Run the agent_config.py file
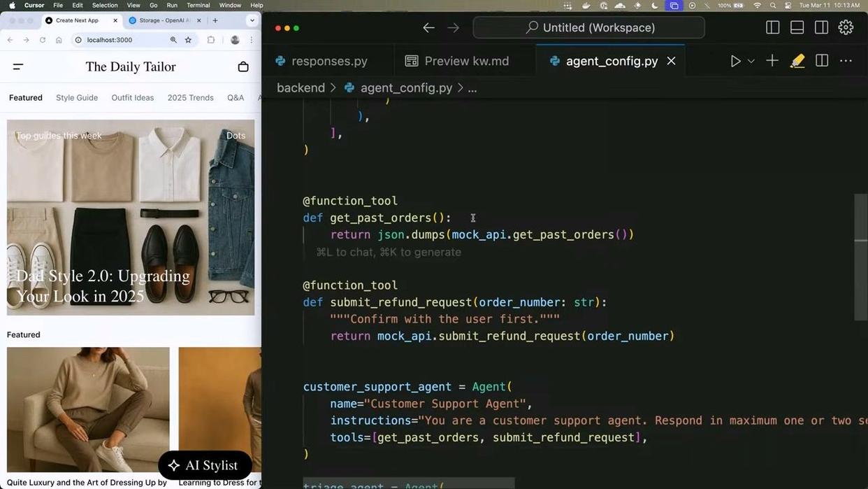The width and height of the screenshot is (868, 489). [735, 61]
